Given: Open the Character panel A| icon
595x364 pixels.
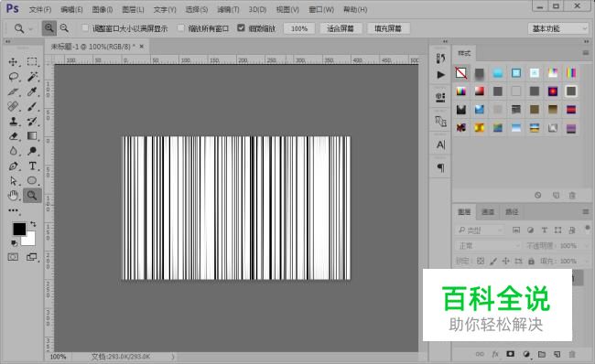Looking at the screenshot, I should pos(440,145).
